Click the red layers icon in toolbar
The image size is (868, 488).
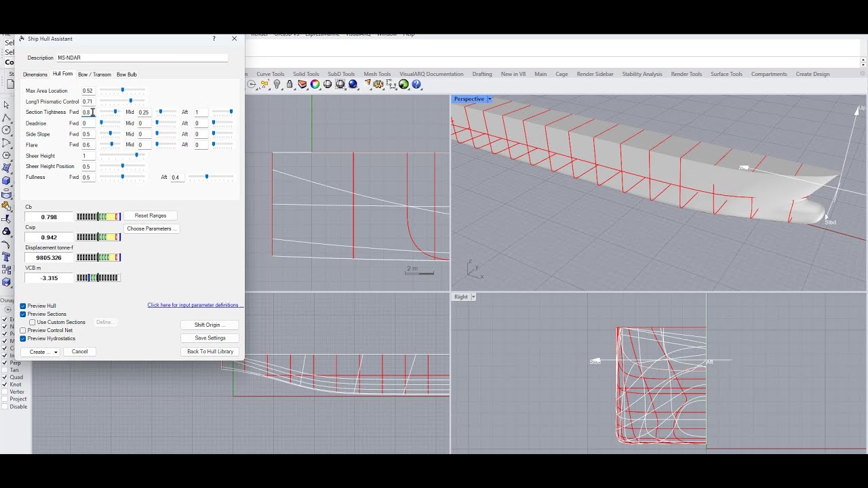302,85
